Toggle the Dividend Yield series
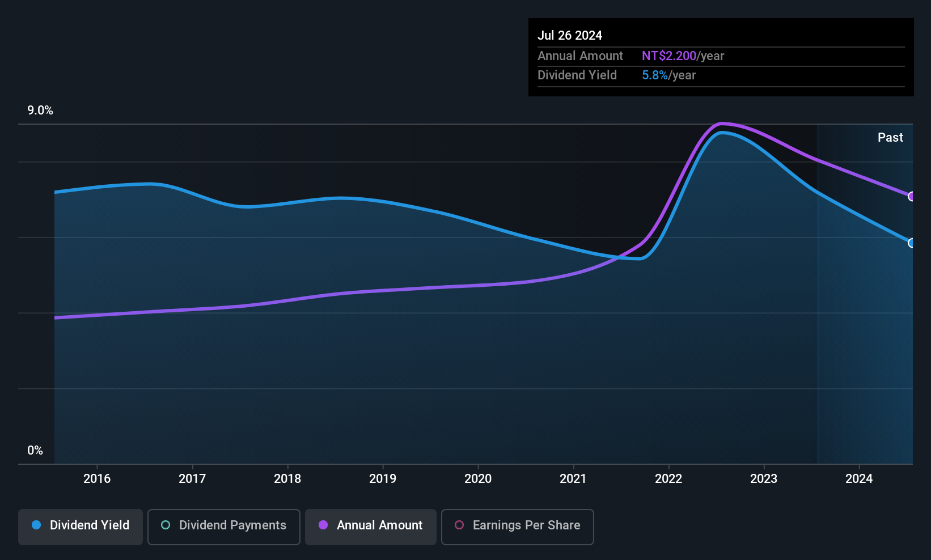The height and width of the screenshot is (560, 931). click(81, 527)
